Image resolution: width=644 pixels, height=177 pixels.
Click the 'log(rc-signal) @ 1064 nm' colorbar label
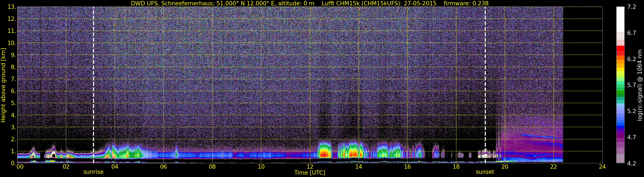pyautogui.click(x=640, y=85)
